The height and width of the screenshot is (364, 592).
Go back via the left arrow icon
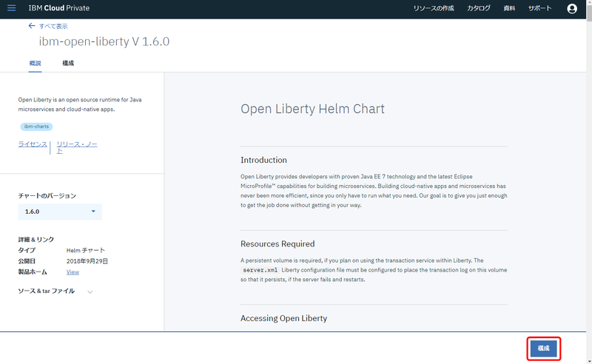[x=32, y=26]
